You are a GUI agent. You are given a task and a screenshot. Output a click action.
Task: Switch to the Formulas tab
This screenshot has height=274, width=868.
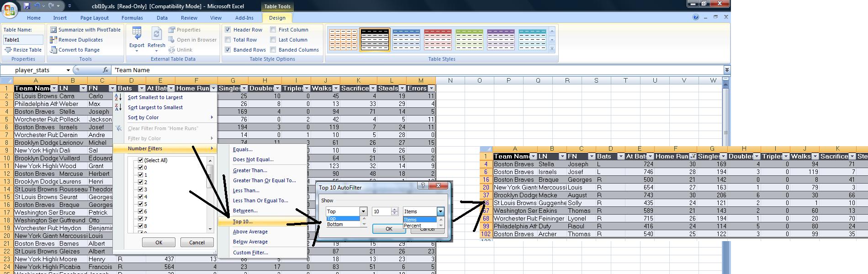[x=132, y=18]
